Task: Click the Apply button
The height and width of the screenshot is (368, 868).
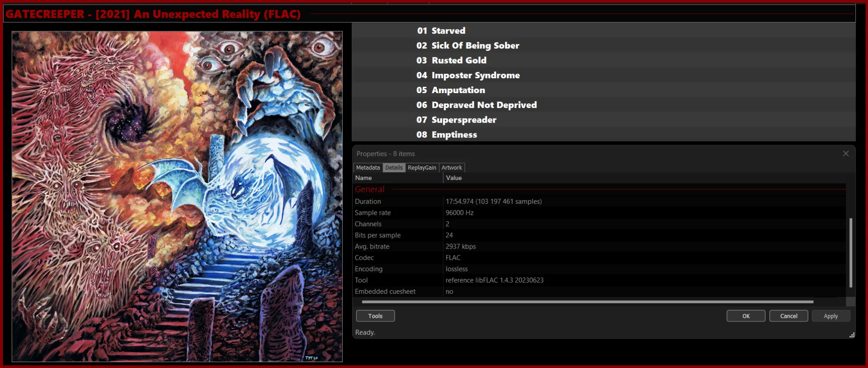Action: pos(831,316)
